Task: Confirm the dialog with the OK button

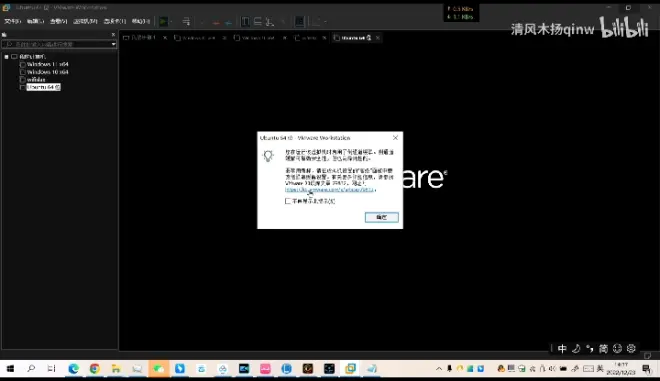Action: point(381,217)
